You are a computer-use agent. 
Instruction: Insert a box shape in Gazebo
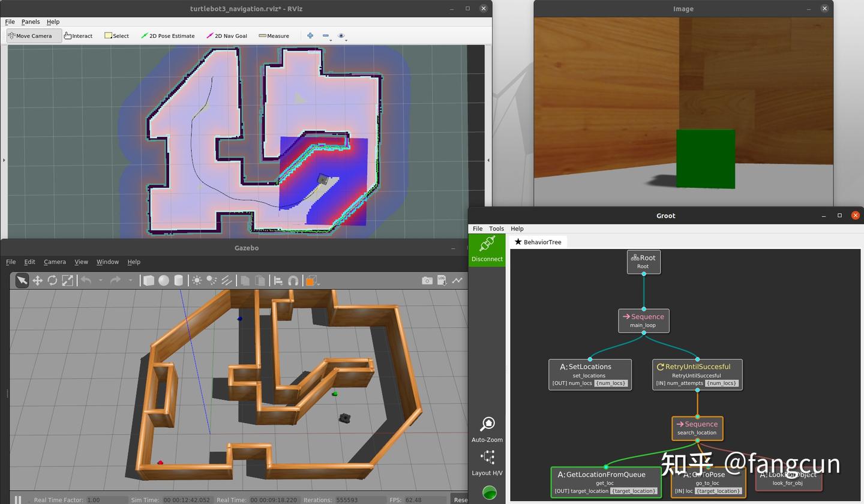click(x=148, y=280)
